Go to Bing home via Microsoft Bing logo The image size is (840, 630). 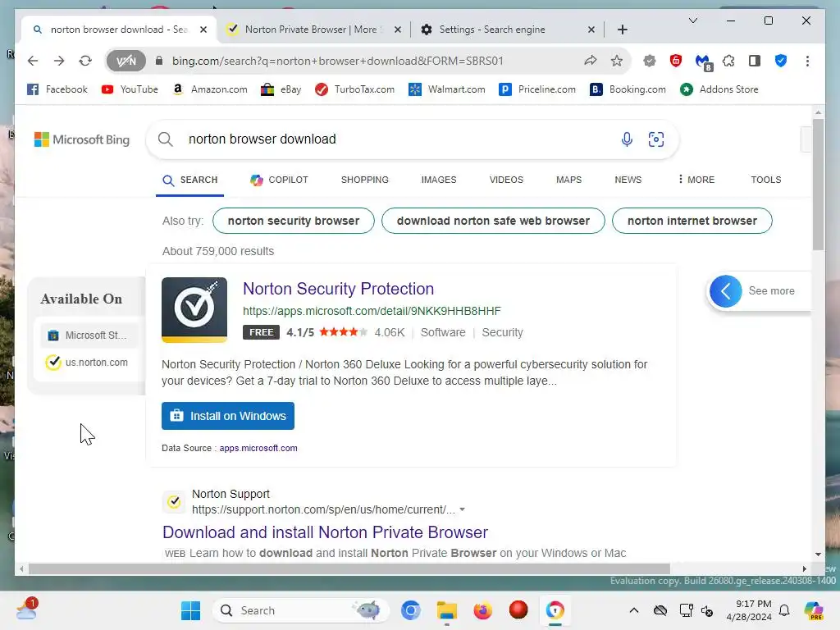tap(82, 139)
